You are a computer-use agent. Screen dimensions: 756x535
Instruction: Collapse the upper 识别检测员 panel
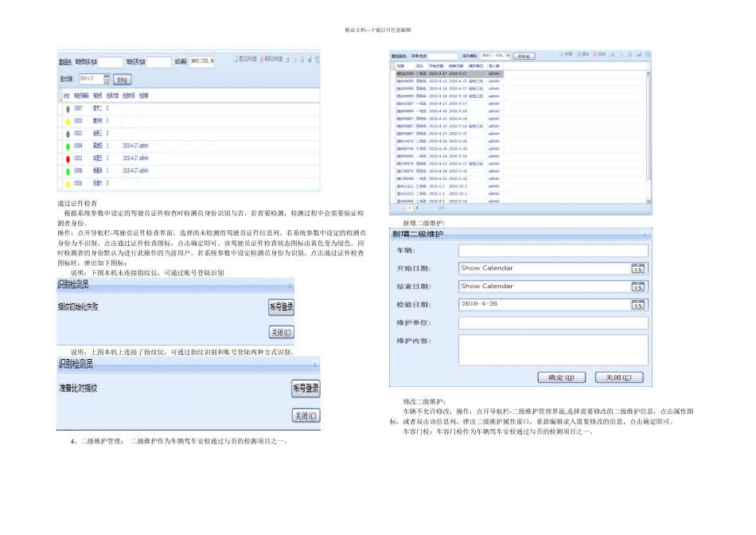(x=315, y=285)
